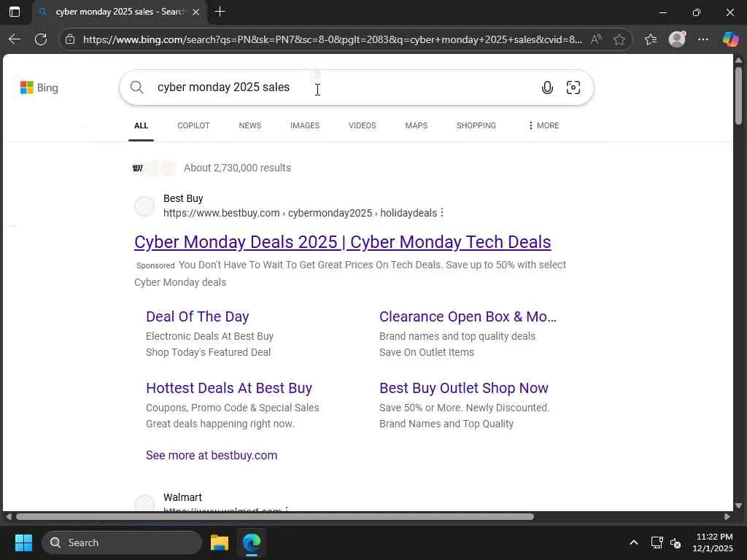
Task: Open visual search camera icon
Action: tap(573, 87)
